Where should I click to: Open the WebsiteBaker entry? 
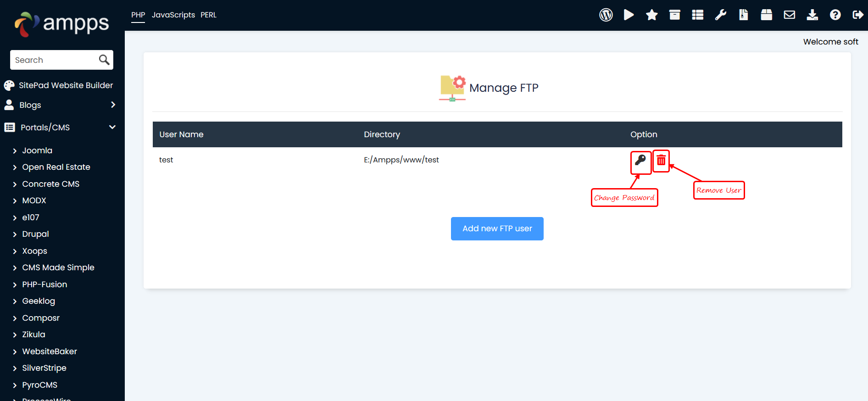tap(50, 351)
